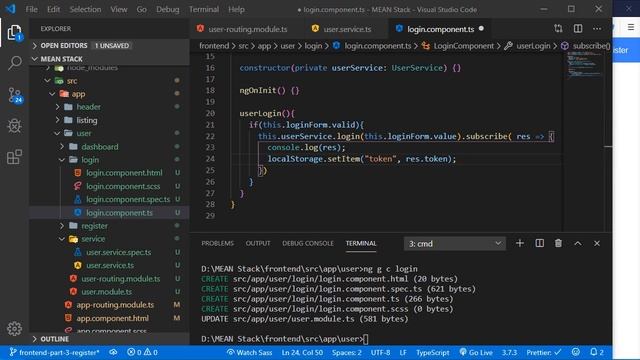Open the Extensions view icon

point(14,157)
